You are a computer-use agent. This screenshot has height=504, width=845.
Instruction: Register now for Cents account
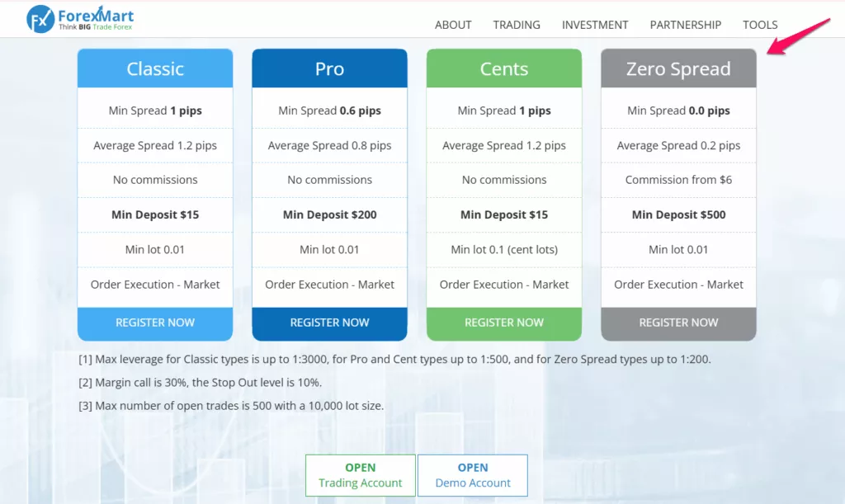click(x=504, y=323)
